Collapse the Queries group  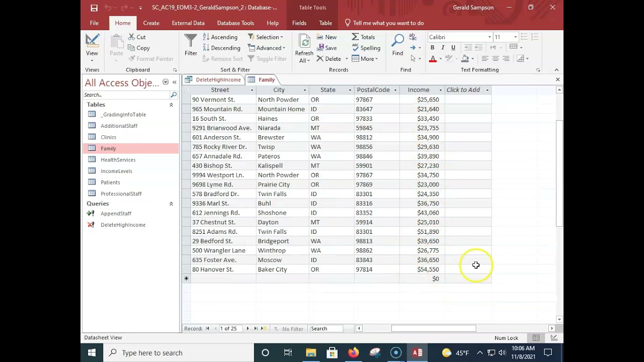[x=171, y=204]
